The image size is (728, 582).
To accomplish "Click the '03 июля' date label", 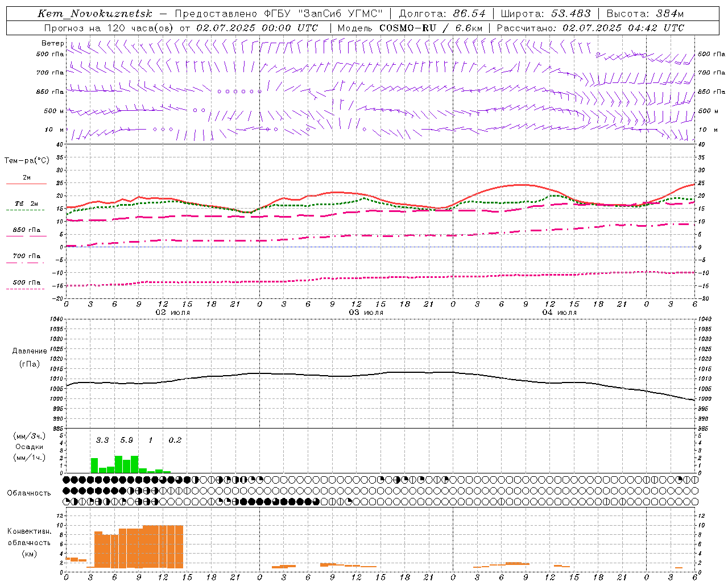I will pos(366,313).
